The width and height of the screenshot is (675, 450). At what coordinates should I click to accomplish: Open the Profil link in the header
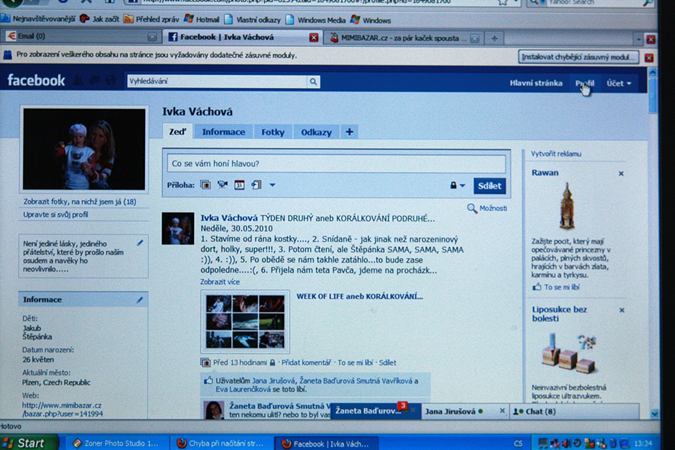[x=585, y=83]
